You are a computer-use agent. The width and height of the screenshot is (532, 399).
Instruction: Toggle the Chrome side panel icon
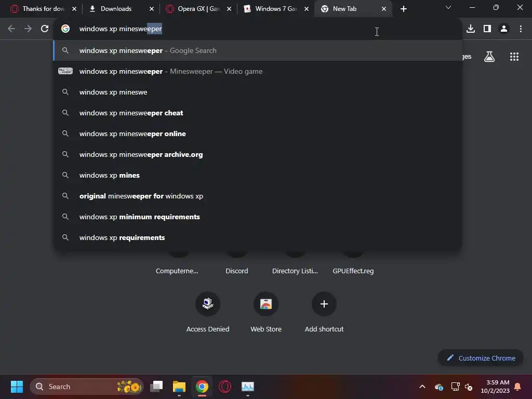487,29
